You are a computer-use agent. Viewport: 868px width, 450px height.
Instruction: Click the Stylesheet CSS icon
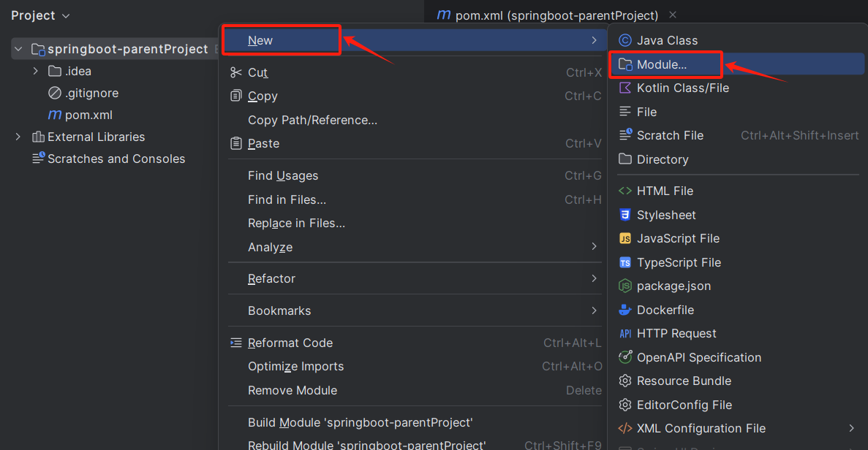[625, 215]
